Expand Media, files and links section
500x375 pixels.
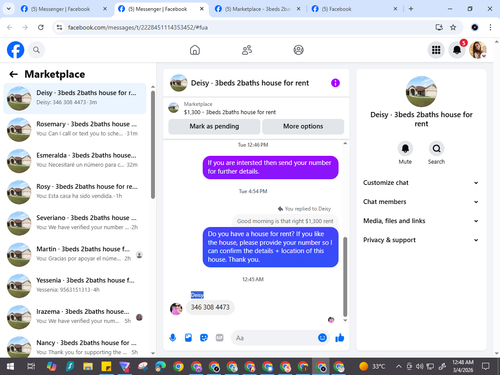point(421,221)
